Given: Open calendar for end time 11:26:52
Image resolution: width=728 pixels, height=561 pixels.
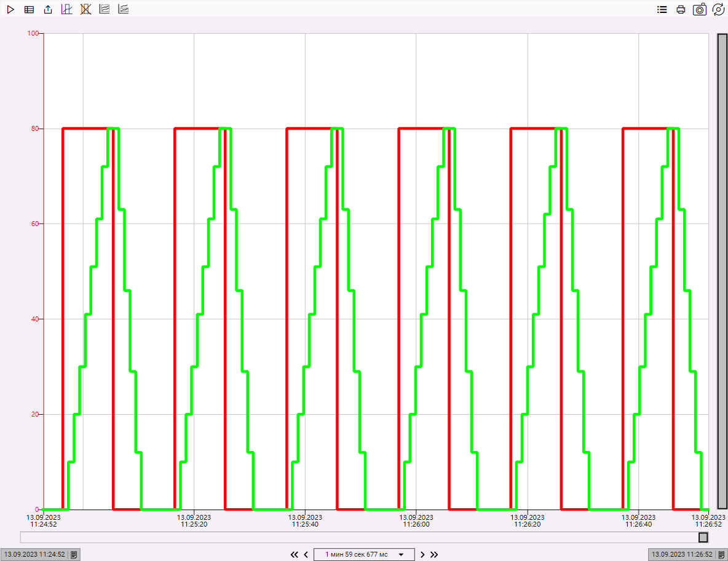Looking at the screenshot, I should (721, 554).
